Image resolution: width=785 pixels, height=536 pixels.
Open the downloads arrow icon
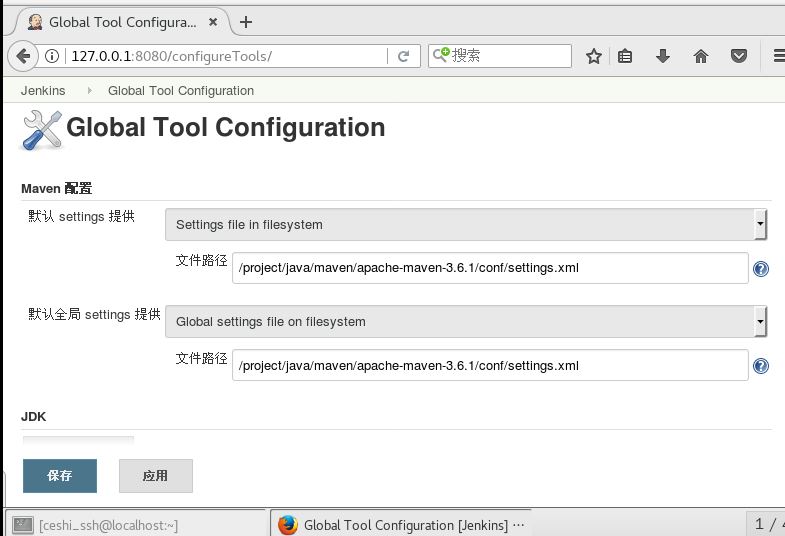pyautogui.click(x=662, y=56)
